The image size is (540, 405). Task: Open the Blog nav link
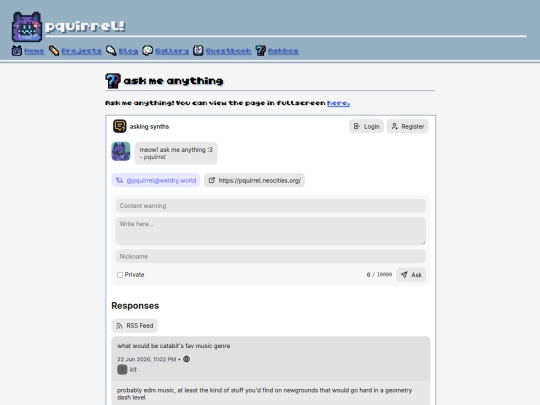pyautogui.click(x=128, y=51)
